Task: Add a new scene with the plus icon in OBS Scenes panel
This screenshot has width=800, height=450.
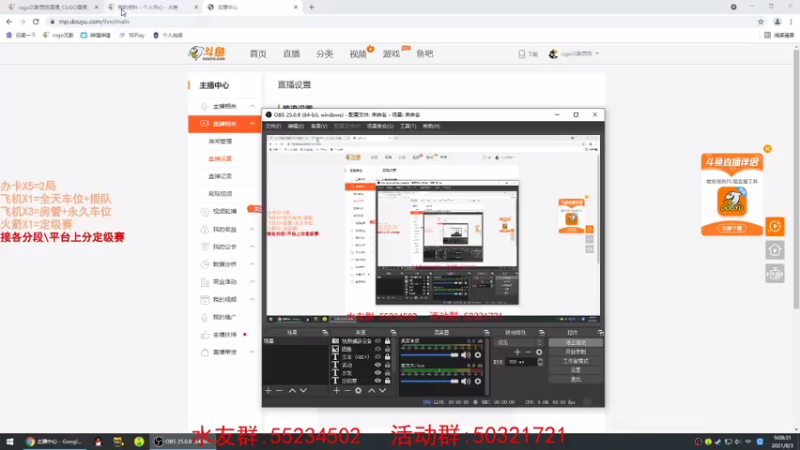Action: coord(268,390)
